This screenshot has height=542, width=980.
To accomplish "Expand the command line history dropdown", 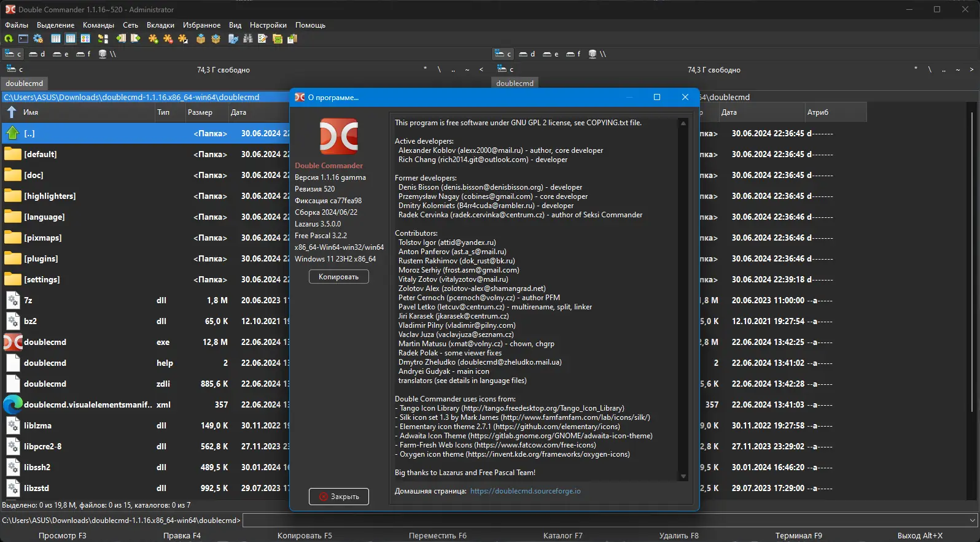I will point(972,521).
